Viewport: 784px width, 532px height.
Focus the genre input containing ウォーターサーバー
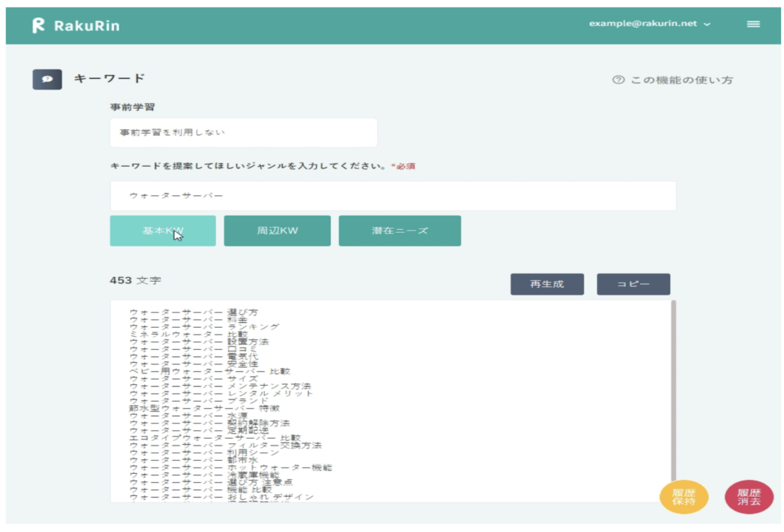393,196
